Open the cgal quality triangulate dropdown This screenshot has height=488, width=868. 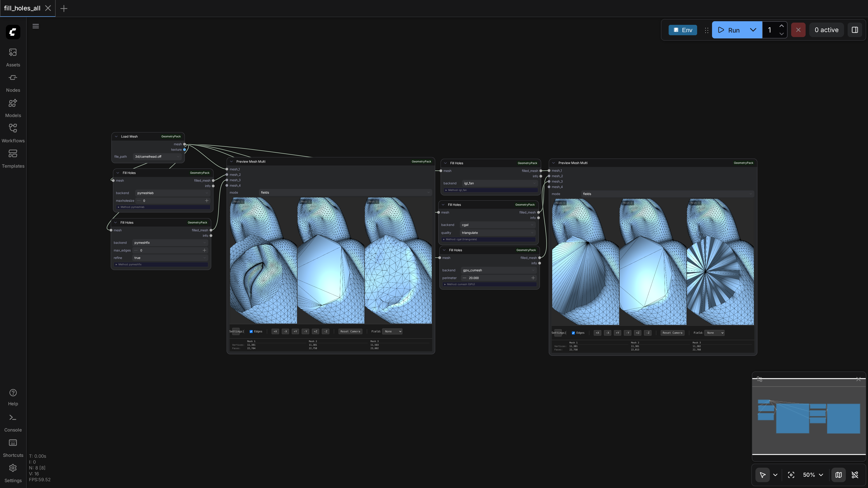[x=498, y=233]
